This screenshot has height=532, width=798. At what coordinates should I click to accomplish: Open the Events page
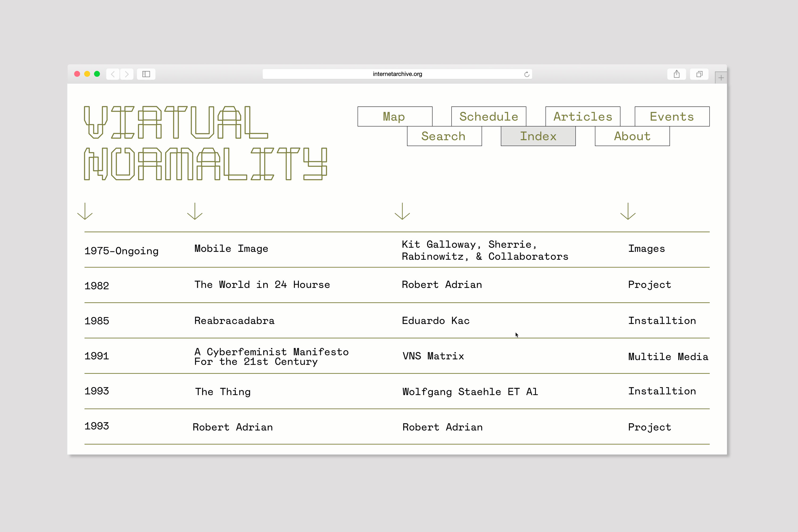pos(672,117)
